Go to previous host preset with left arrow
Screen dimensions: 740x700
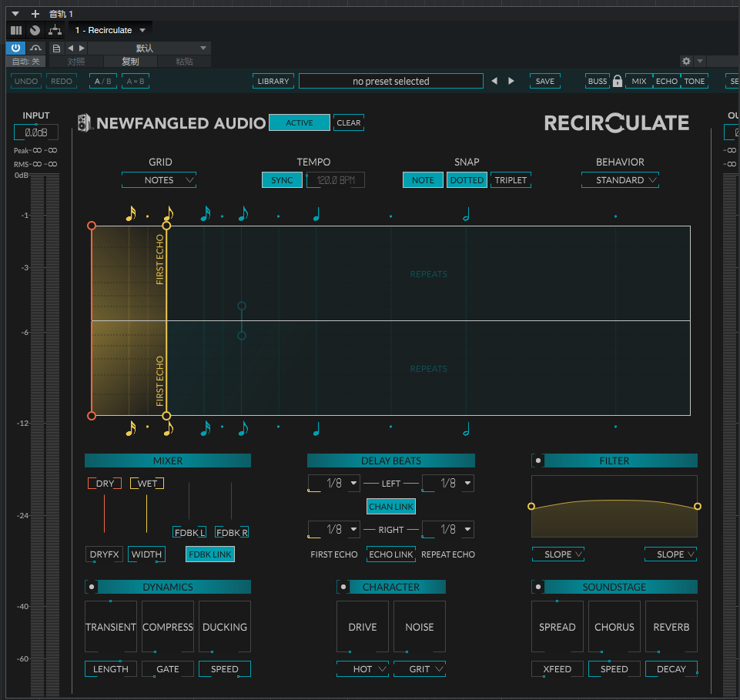(71, 49)
